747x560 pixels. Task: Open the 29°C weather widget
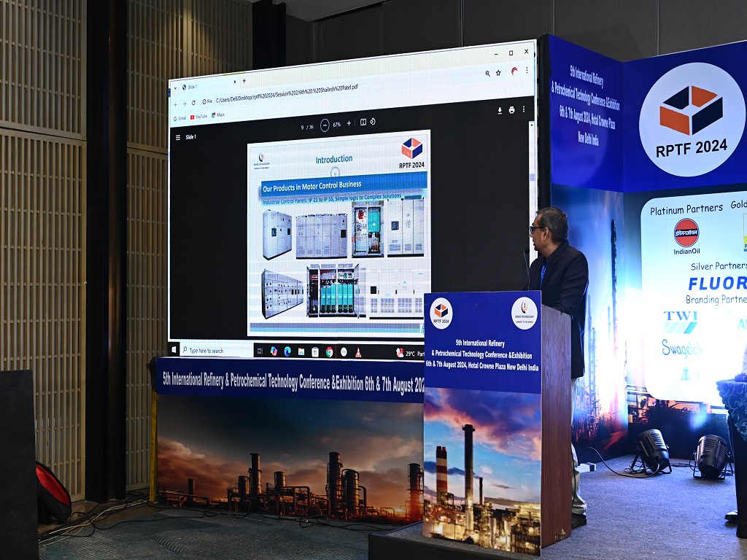[410, 354]
